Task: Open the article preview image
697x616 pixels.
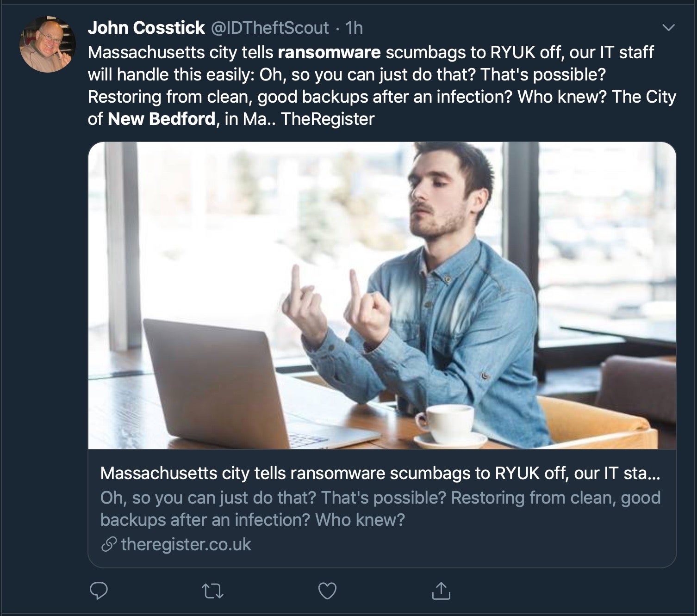Action: (382, 295)
